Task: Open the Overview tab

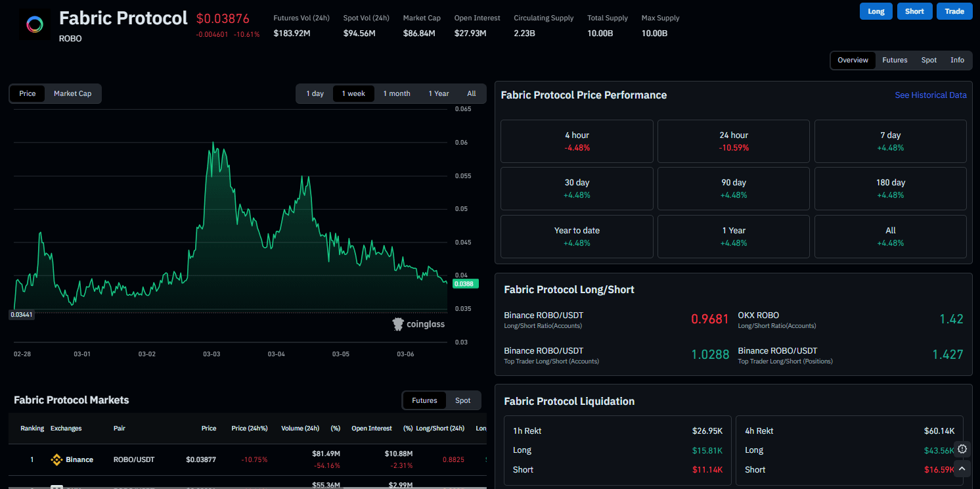Action: point(853,60)
